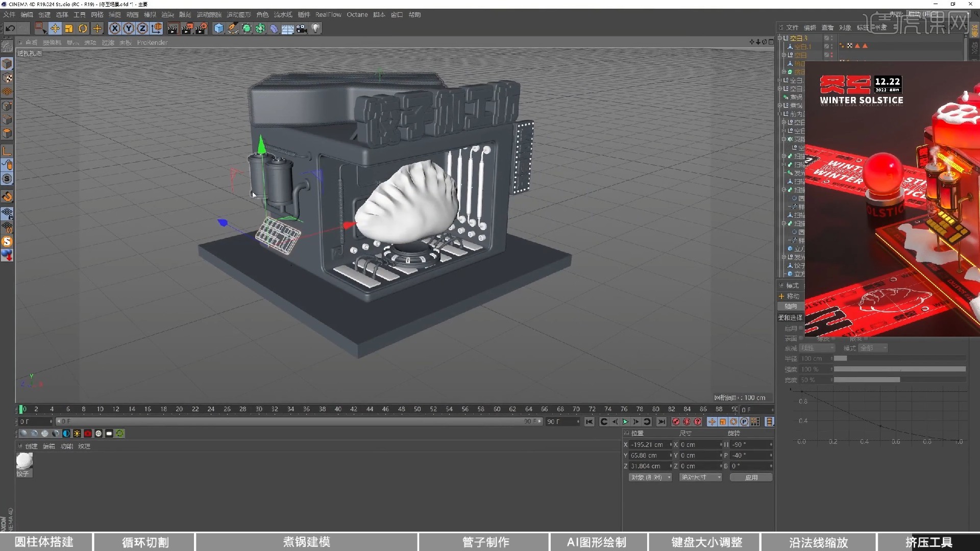Render the current view clapperboard icon
The image size is (980, 551).
click(173, 29)
